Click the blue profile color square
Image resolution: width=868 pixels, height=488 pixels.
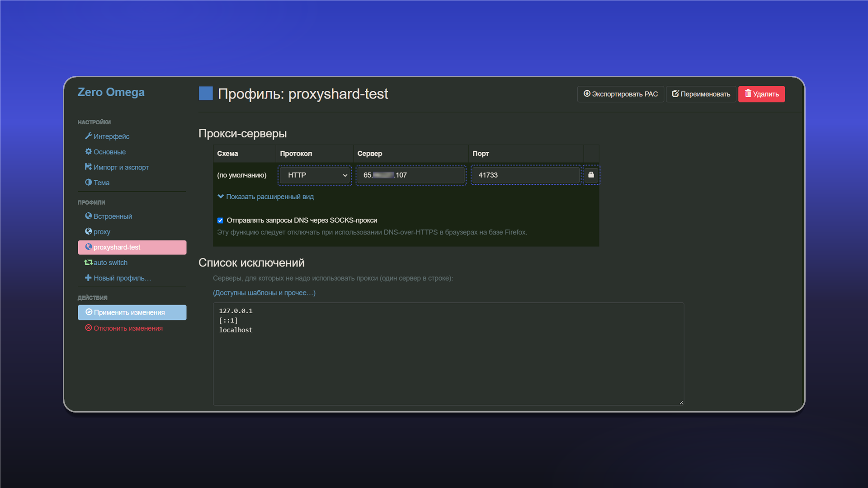coord(206,94)
